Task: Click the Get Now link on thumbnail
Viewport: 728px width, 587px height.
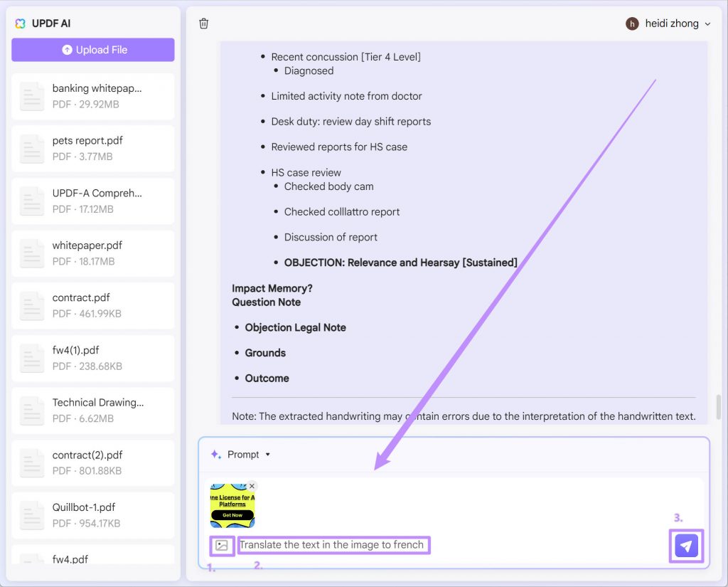Action: [232, 515]
